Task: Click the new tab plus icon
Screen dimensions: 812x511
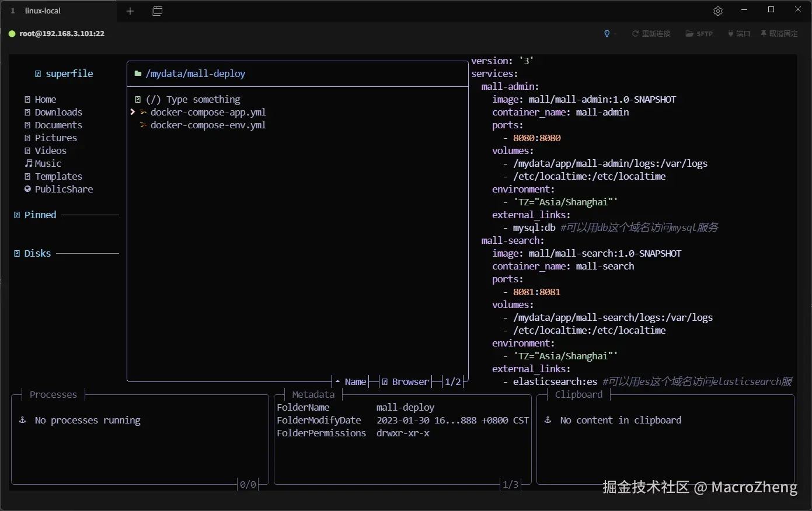Action: pyautogui.click(x=130, y=11)
